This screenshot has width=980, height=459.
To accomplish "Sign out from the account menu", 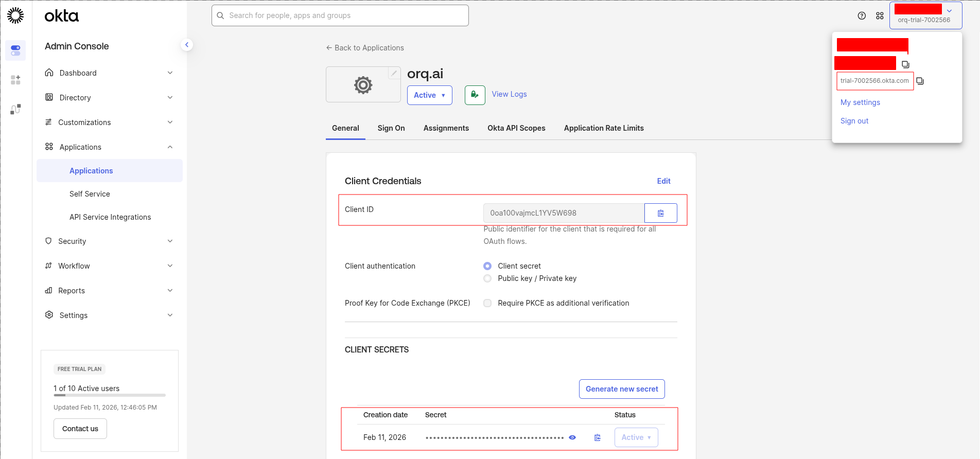I will coord(854,121).
